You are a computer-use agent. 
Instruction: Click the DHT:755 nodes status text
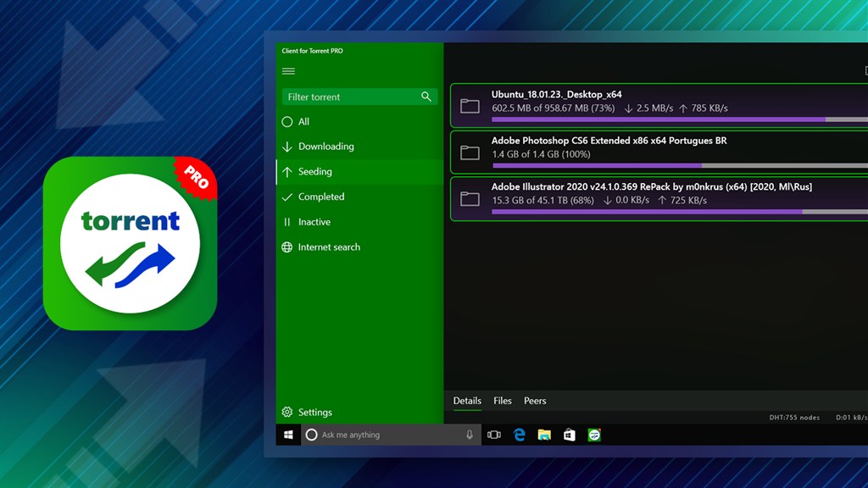tap(794, 418)
